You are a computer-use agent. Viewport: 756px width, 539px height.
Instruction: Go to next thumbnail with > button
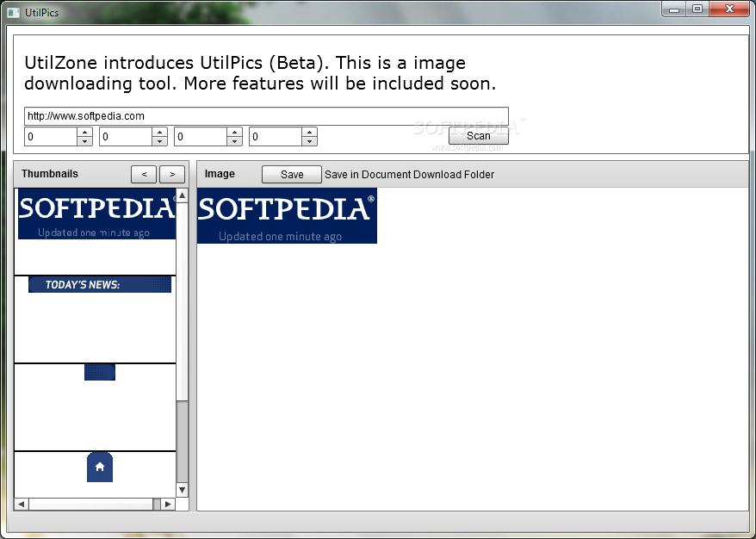pyautogui.click(x=172, y=174)
